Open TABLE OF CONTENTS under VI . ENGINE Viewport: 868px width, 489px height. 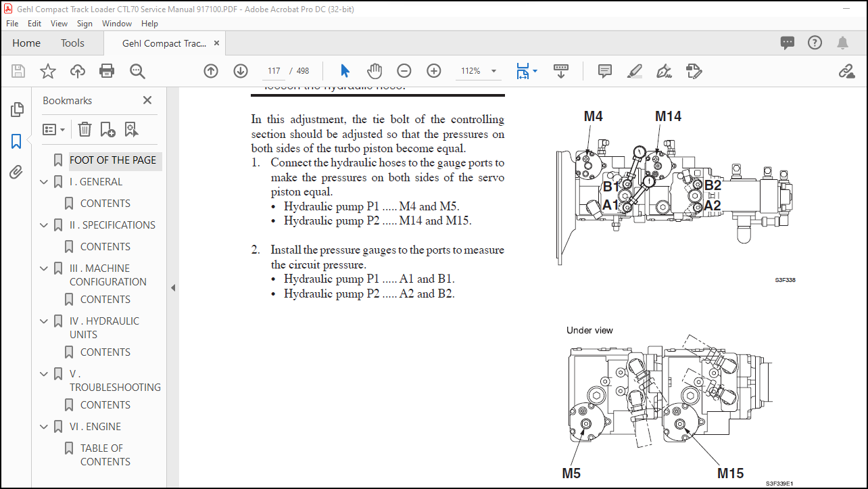tap(105, 455)
